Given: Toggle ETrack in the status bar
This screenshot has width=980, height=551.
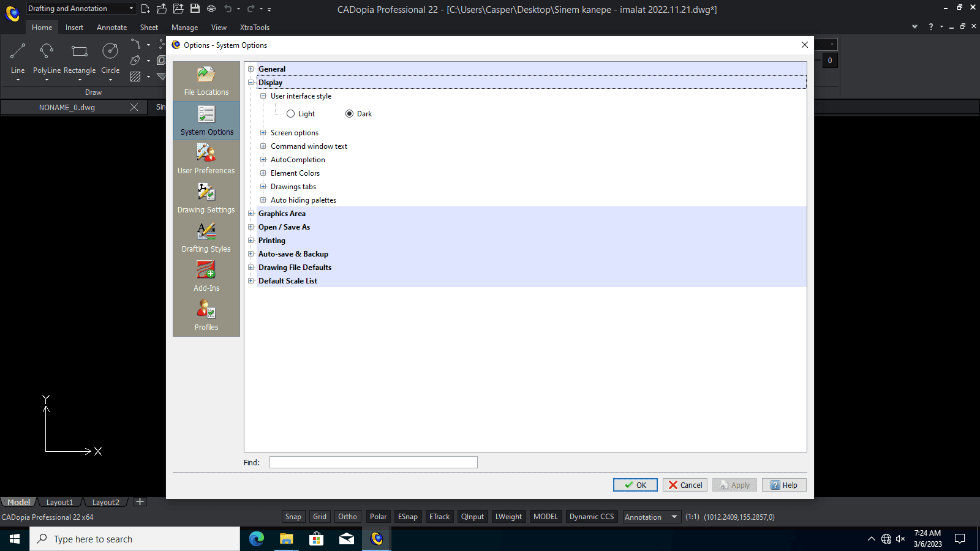Looking at the screenshot, I should click(439, 517).
